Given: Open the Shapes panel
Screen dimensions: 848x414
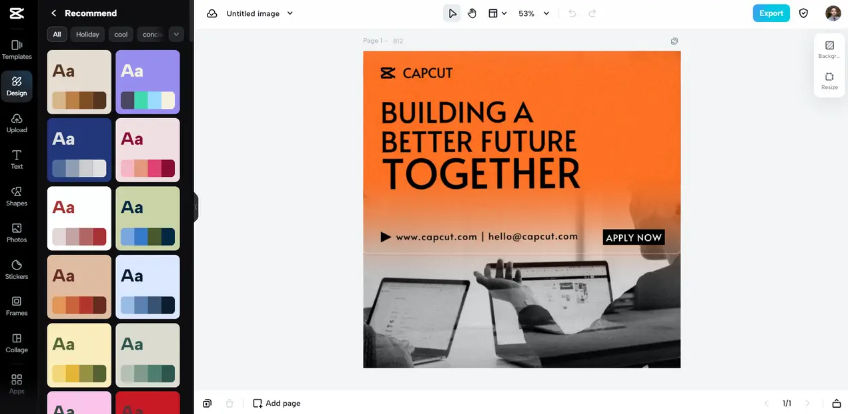Looking at the screenshot, I should click(17, 197).
